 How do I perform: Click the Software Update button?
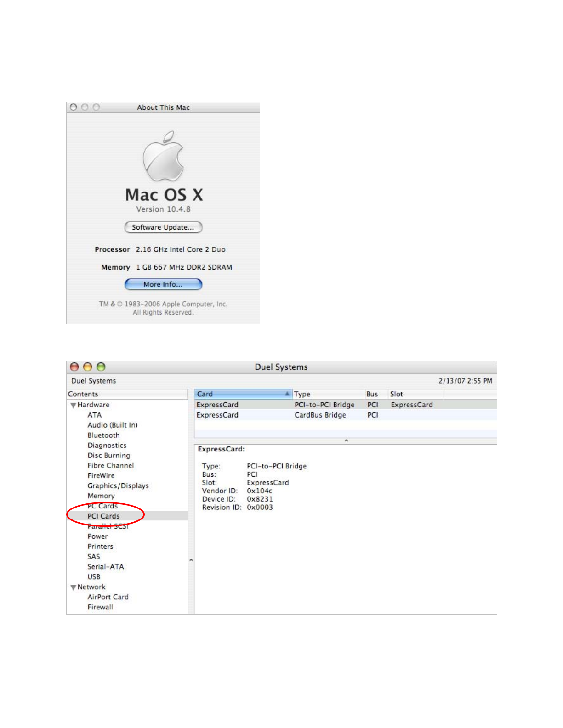point(163,227)
